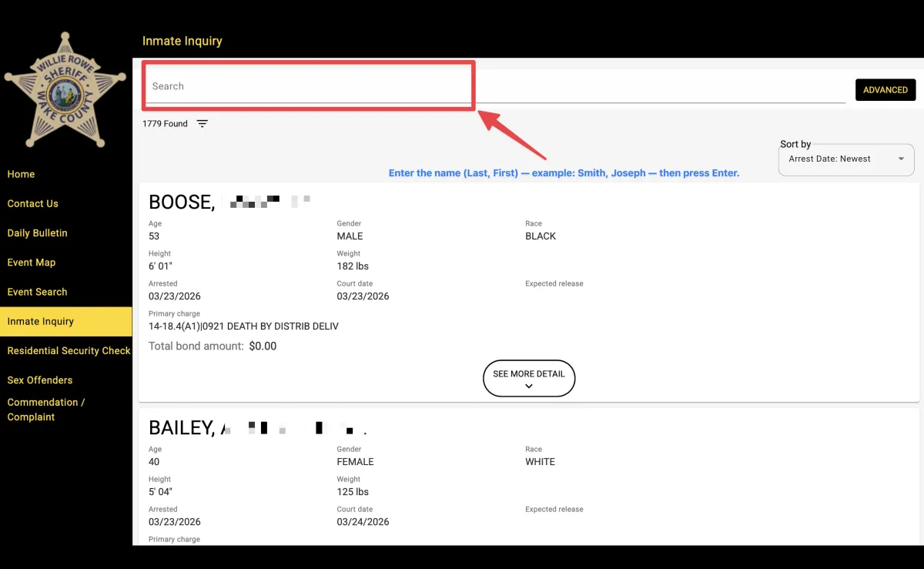
Task: Open the Sort by Arrest Date dropdown
Action: 846,159
